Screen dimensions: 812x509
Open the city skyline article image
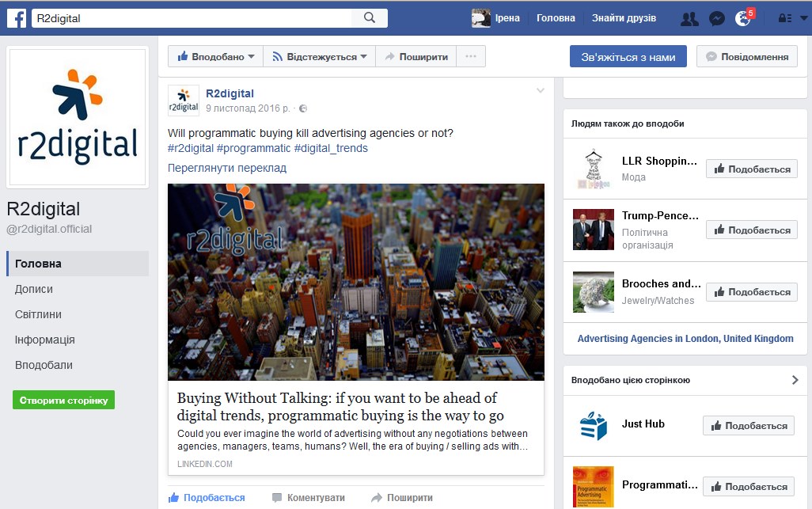point(356,282)
